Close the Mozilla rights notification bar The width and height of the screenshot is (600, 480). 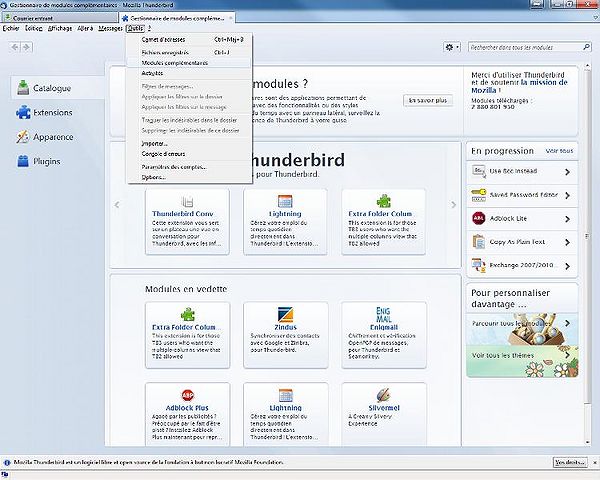click(595, 462)
